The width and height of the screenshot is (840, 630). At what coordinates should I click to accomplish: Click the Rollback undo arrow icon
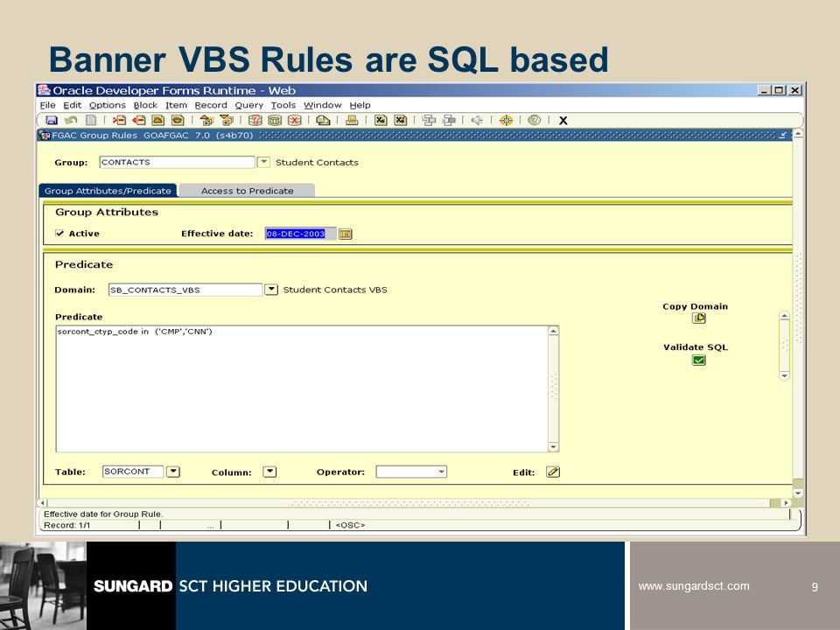[x=71, y=120]
